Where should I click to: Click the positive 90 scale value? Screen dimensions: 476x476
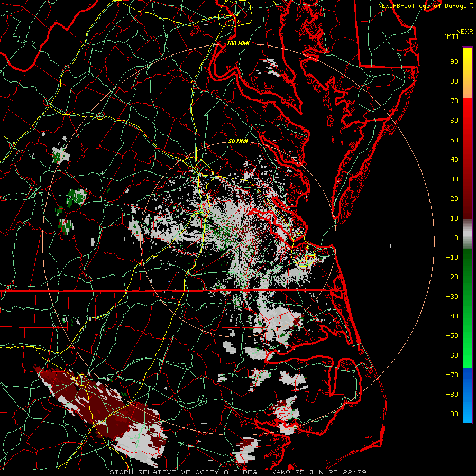[x=454, y=62]
